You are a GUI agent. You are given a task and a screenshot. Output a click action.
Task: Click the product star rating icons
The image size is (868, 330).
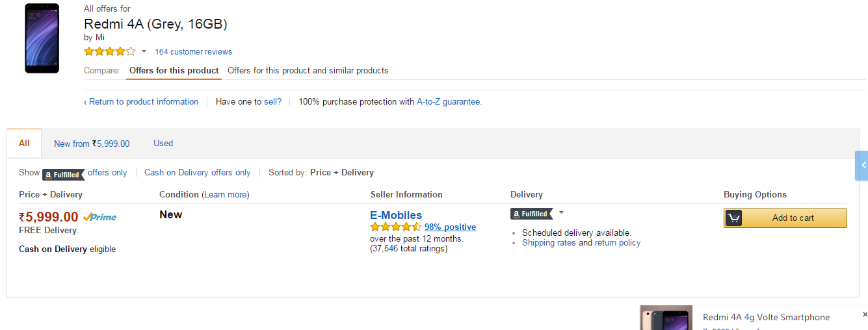(x=109, y=51)
